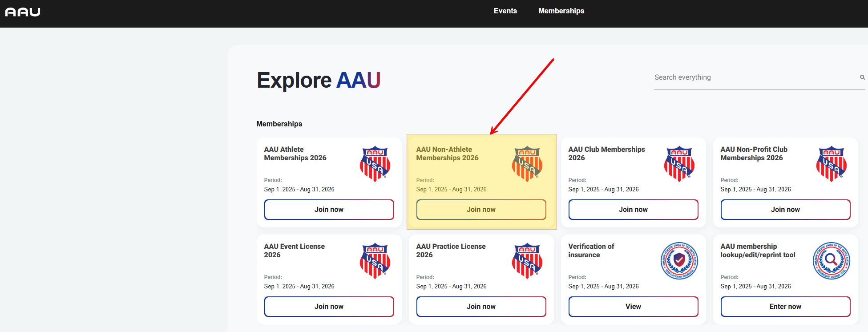Open the Memberships menu item
Image resolution: width=868 pixels, height=332 pixels.
pyautogui.click(x=561, y=11)
